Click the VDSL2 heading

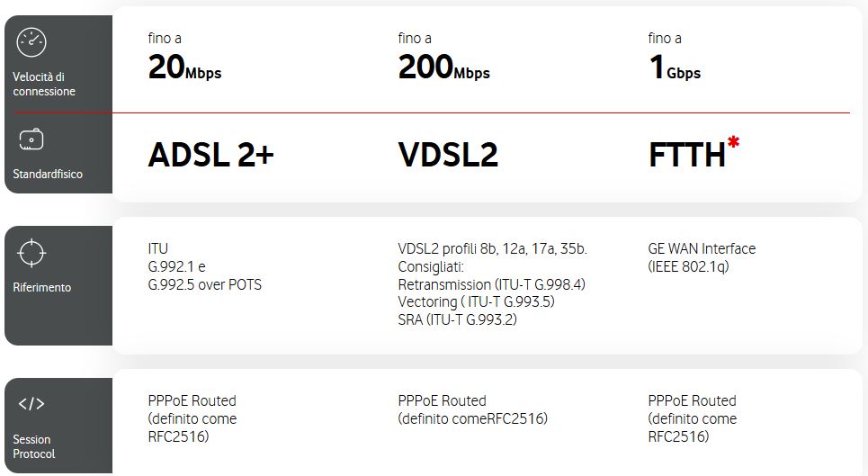(x=448, y=156)
